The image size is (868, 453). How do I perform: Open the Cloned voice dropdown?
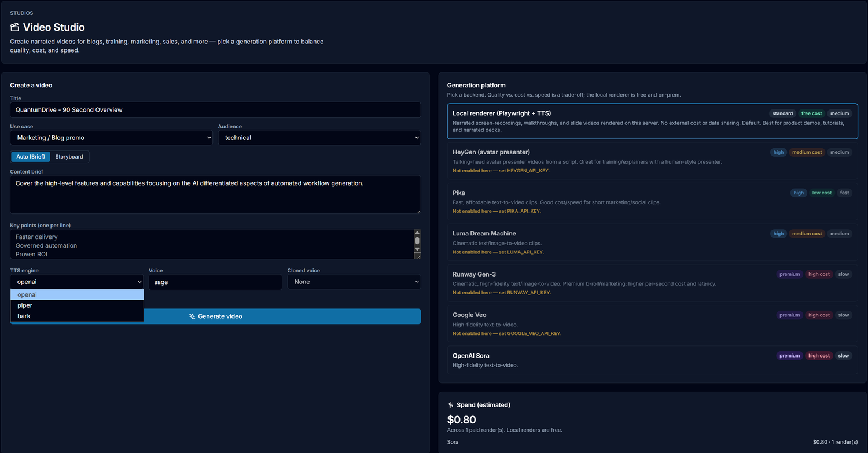[354, 282]
